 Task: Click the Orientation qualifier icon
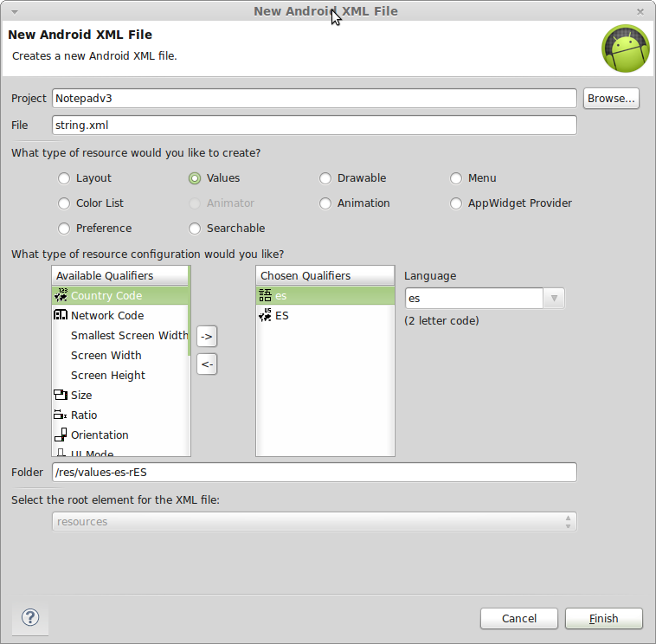(x=61, y=435)
